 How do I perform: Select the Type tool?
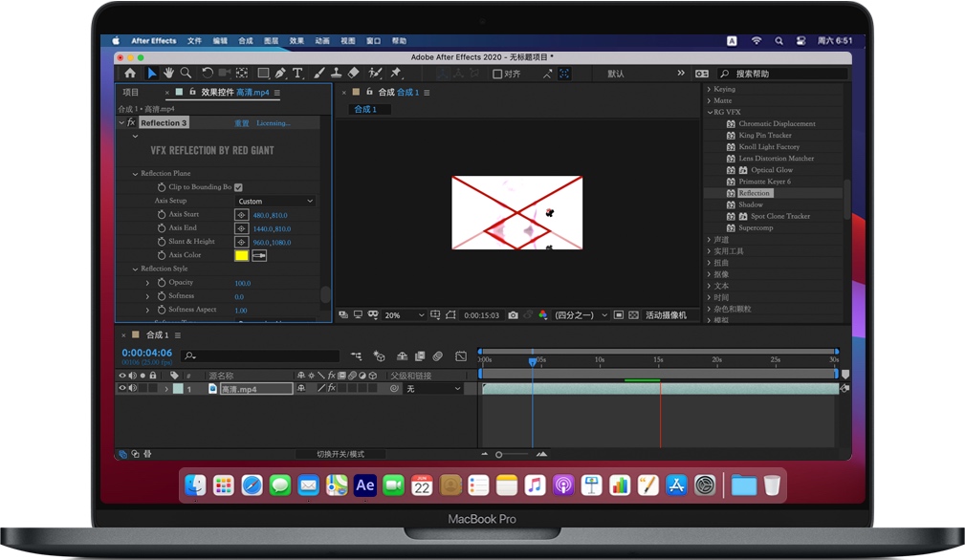[x=296, y=73]
